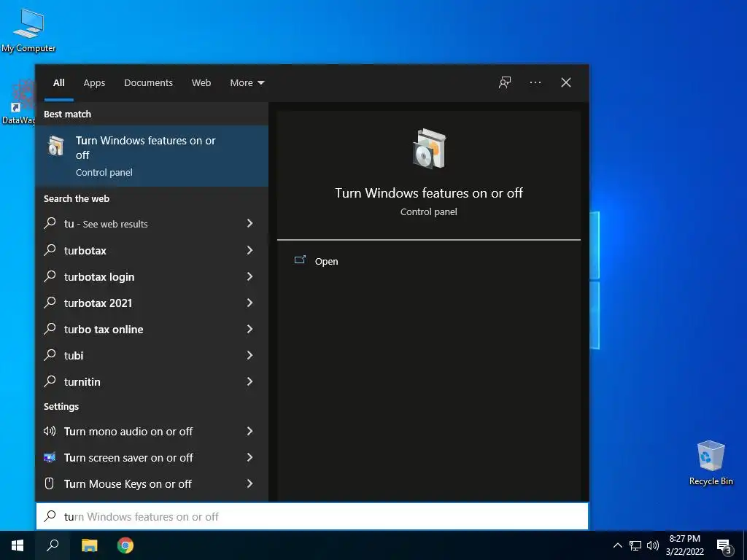Image resolution: width=747 pixels, height=560 pixels.
Task: Switch to the Apps tab
Action: pyautogui.click(x=94, y=83)
